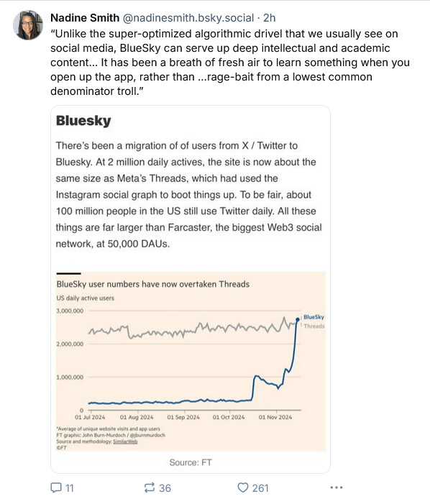Screen dimensions: 430x504
Task: Click the reply count 11
Action: click(70, 488)
